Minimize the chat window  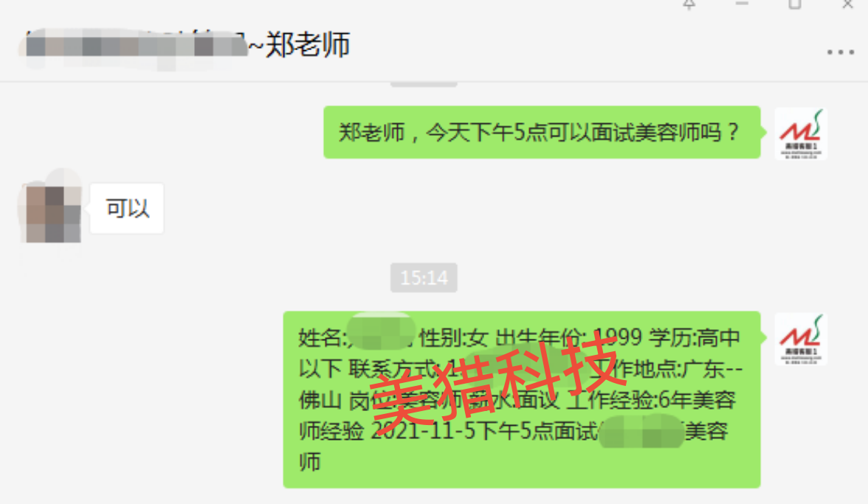coord(742,4)
